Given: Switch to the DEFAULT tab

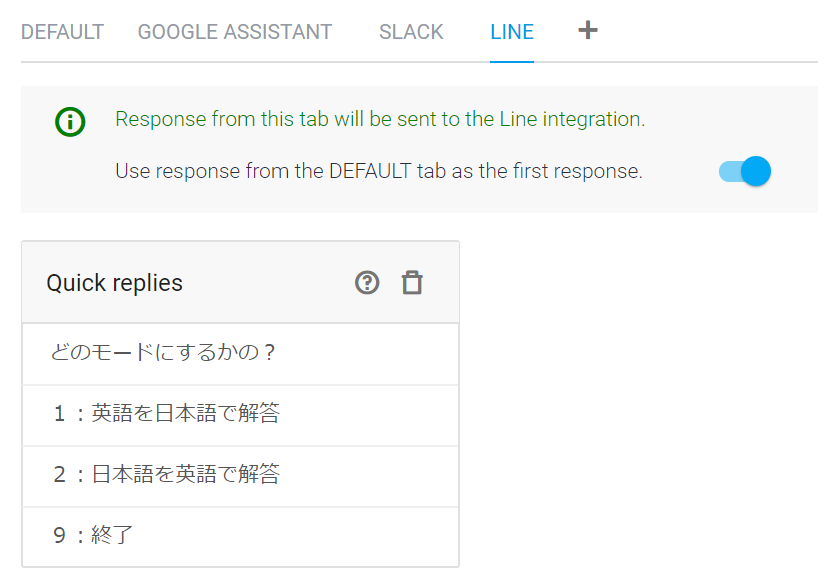Looking at the screenshot, I should 62,32.
